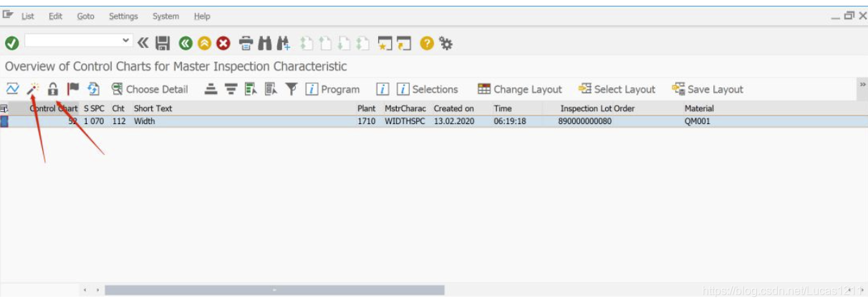Open the Edit menu
The image size is (868, 304).
pyautogui.click(x=55, y=16)
